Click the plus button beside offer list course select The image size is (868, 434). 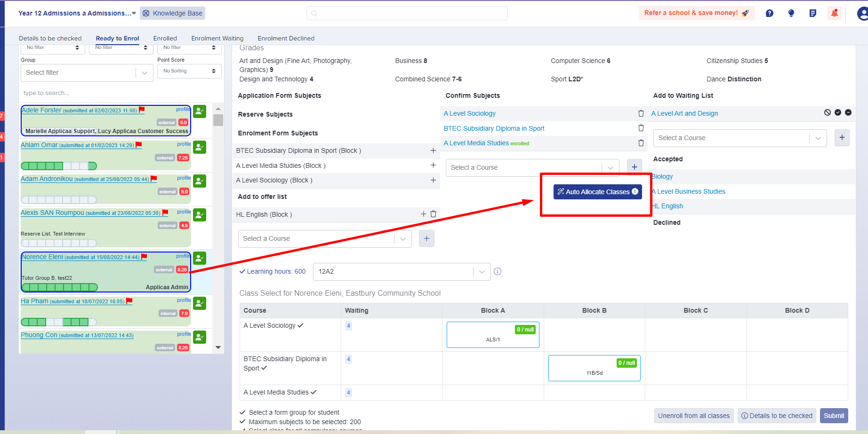[x=426, y=238]
